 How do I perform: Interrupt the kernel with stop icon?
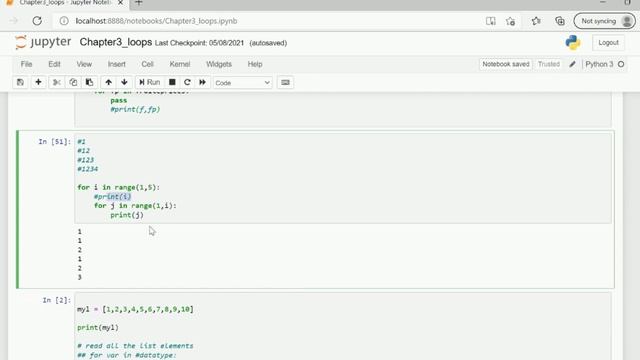pos(172,82)
